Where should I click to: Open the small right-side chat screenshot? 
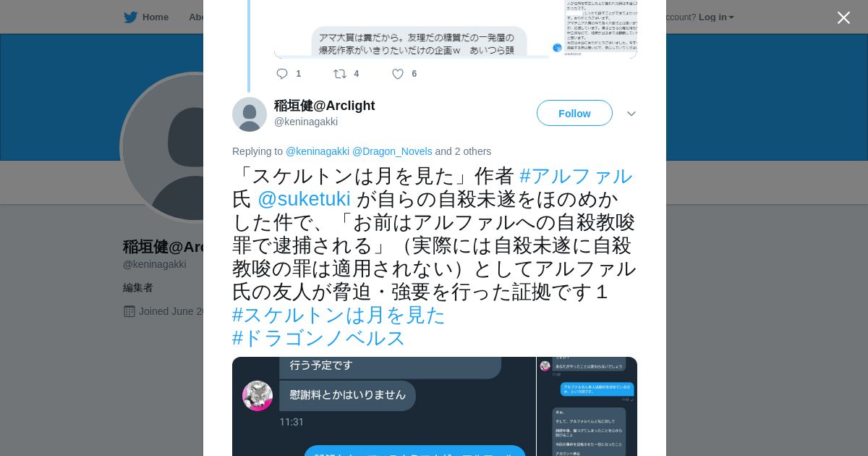coord(587,406)
